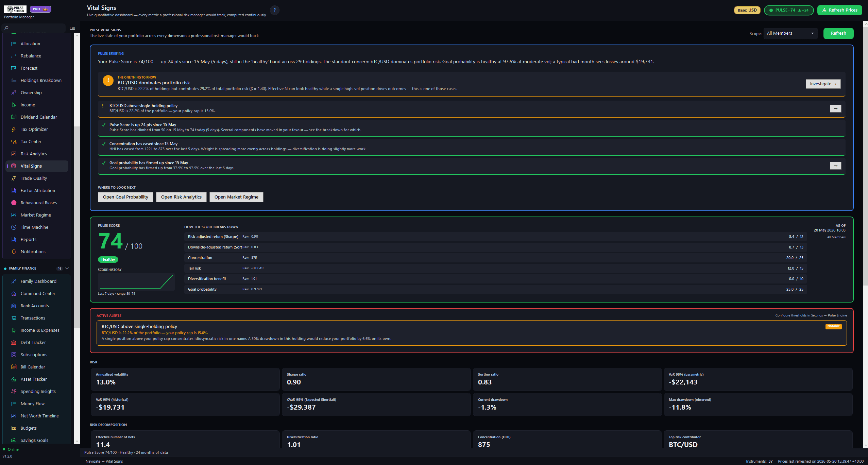Collapse the Family Finance section chevron
Viewport: 868px width, 465px height.
67,268
